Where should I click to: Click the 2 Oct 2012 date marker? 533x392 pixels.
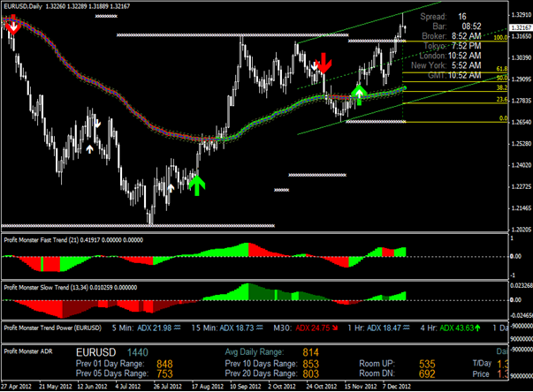[x=282, y=386]
